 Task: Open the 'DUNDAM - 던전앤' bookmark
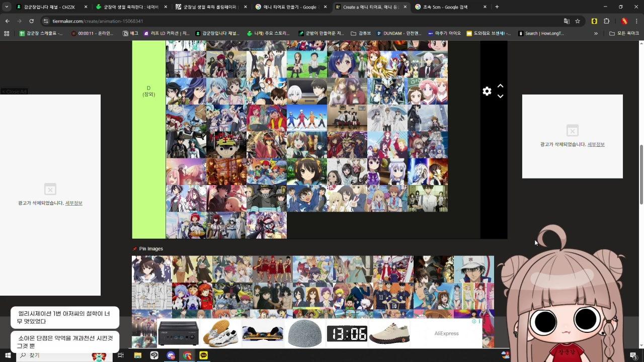[399, 33]
